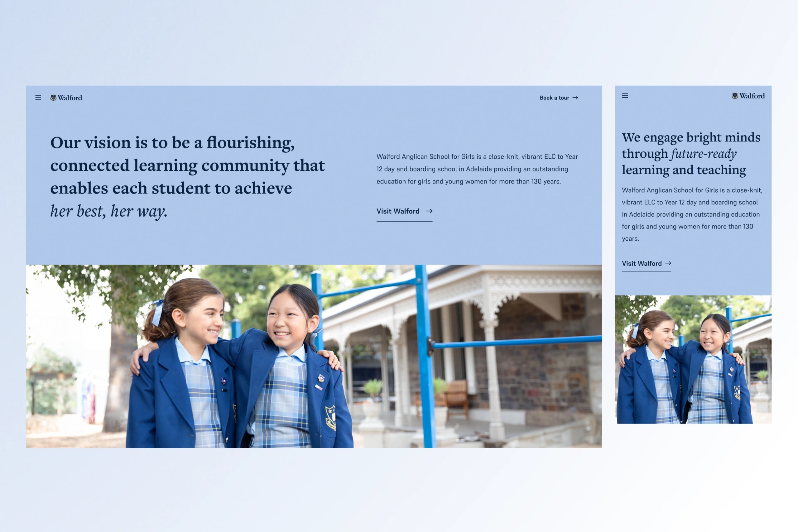This screenshot has width=798, height=532.
Task: Select the mobile photo of two students
Action: pyautogui.click(x=693, y=360)
